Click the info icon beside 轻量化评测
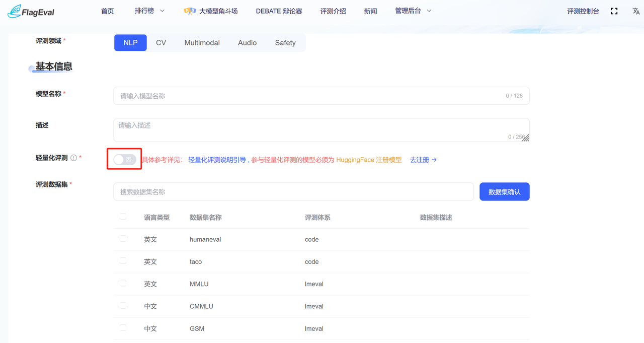644x343 pixels. tap(74, 158)
